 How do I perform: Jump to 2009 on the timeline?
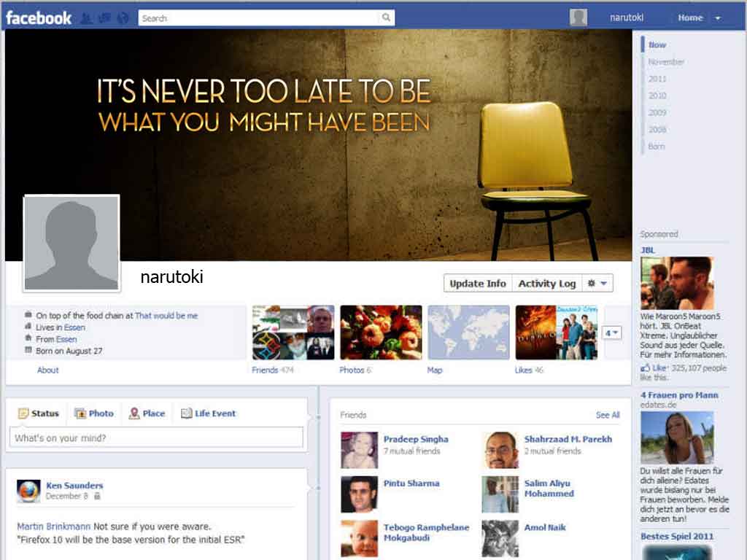(657, 112)
